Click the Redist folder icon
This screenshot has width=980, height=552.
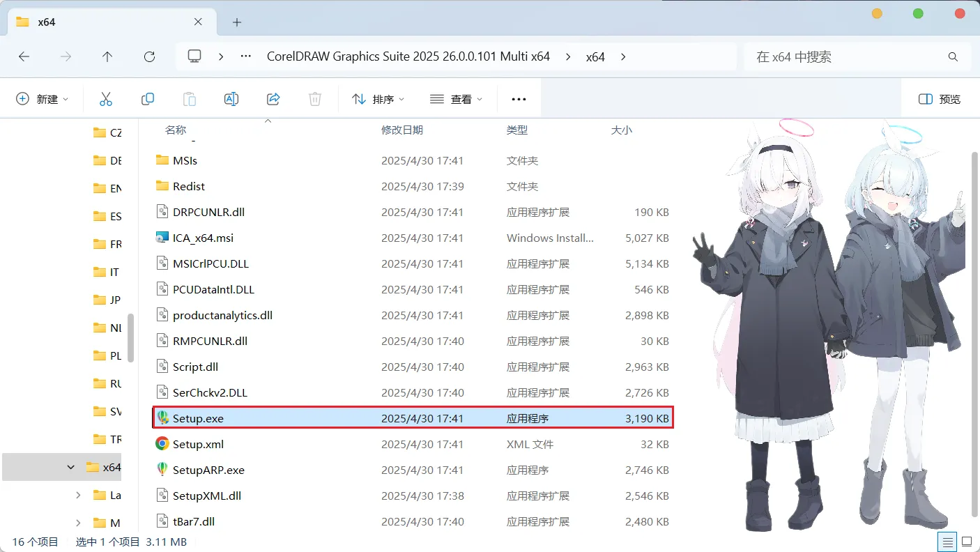pos(162,186)
